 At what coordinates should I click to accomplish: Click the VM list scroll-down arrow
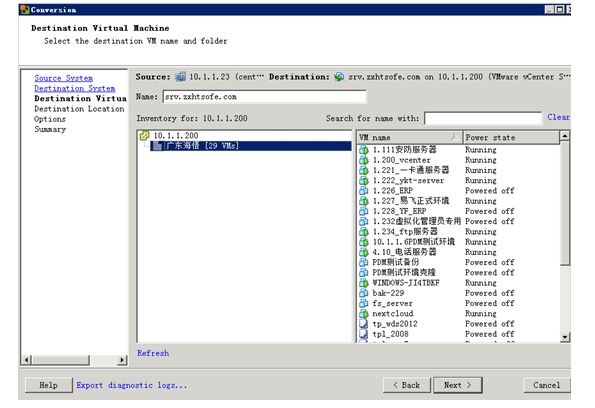565,337
